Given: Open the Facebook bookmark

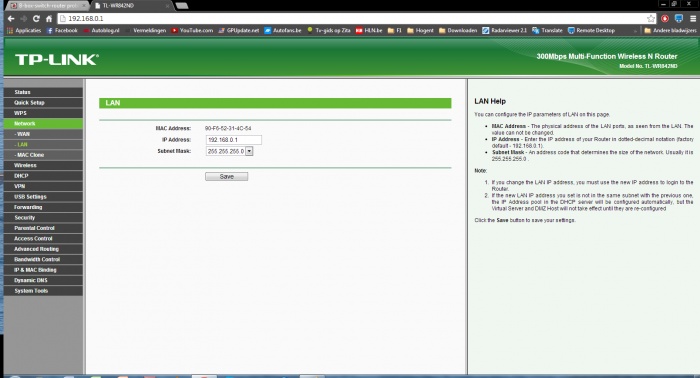Looking at the screenshot, I should pos(62,30).
